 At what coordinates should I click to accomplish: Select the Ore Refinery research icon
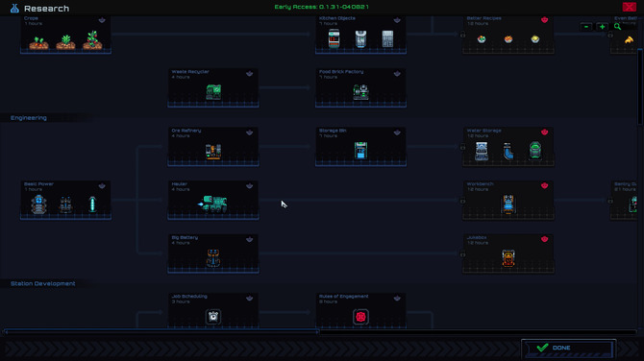coord(213,151)
